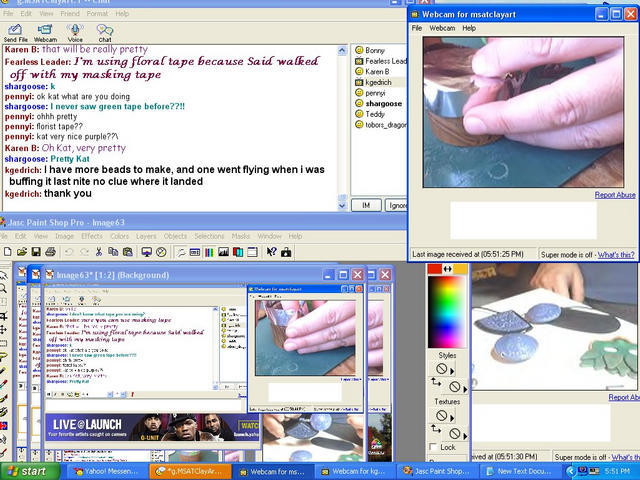Image resolution: width=640 pixels, height=480 pixels.
Task: Click Report Abuse in lower webcam window
Action: tap(624, 397)
